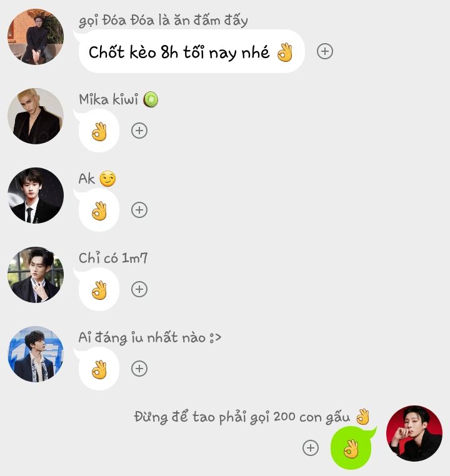
Task: Click plus icon next to 'Ai đáng iu nhất nào' message
Action: click(139, 369)
